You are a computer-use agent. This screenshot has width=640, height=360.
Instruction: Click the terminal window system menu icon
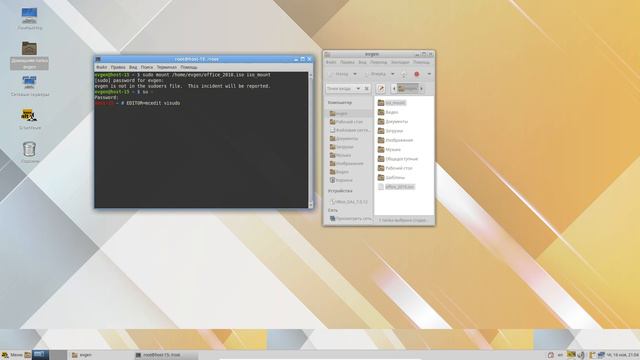(98, 59)
